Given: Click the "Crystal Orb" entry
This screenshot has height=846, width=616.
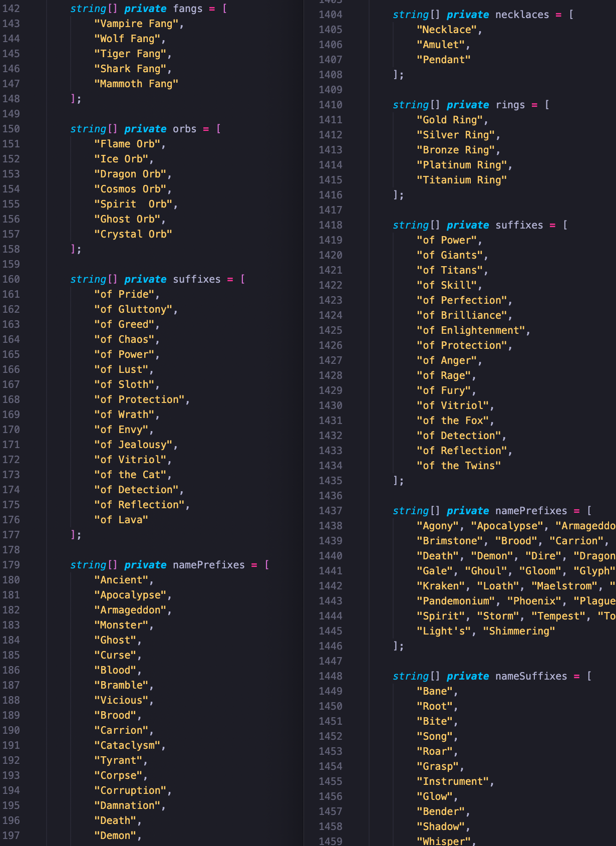Looking at the screenshot, I should [x=133, y=234].
